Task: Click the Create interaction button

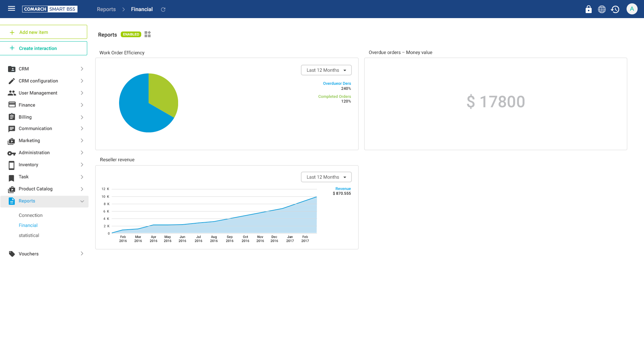Action: (x=44, y=48)
